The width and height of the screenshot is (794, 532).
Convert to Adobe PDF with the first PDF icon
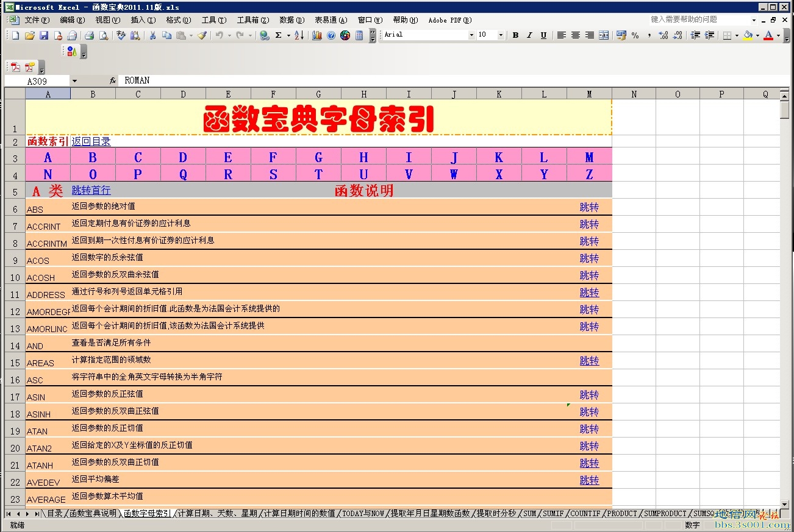[x=15, y=67]
